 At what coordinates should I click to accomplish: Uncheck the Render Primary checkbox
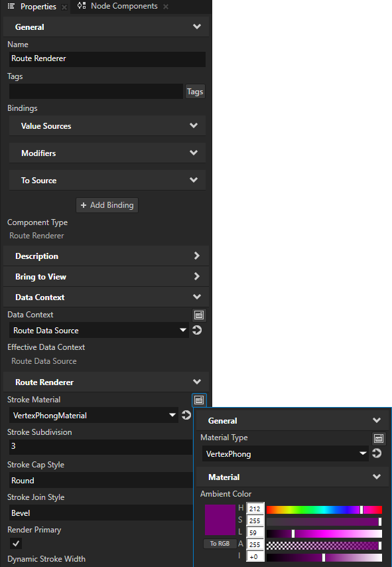tap(15, 543)
